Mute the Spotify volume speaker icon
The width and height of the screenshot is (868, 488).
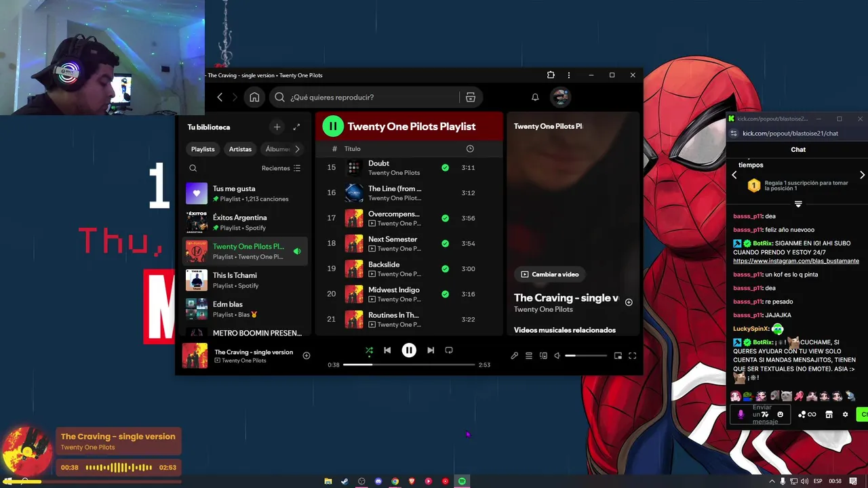tap(557, 356)
